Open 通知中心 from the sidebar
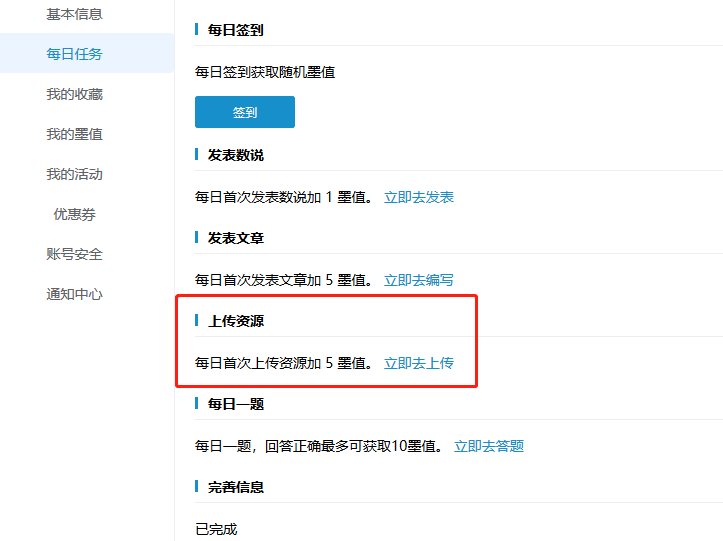The height and width of the screenshot is (541, 723). (74, 294)
